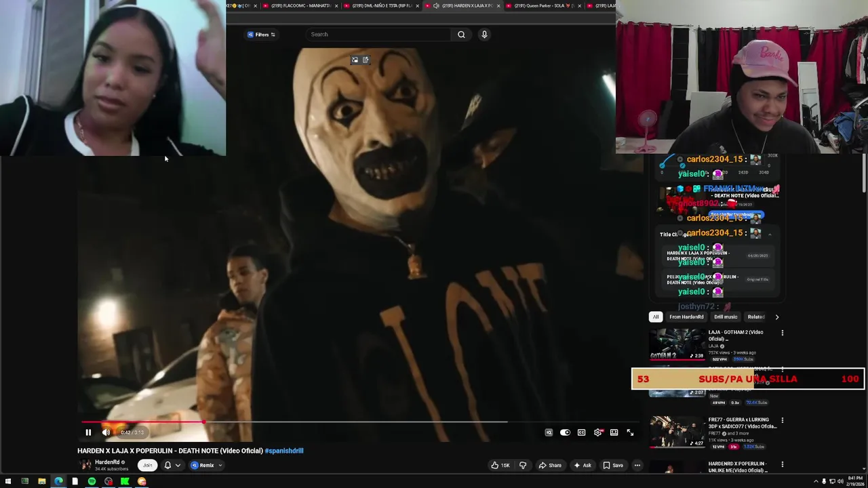Start voice search with microphone
This screenshot has height=488, width=868.
tap(484, 35)
